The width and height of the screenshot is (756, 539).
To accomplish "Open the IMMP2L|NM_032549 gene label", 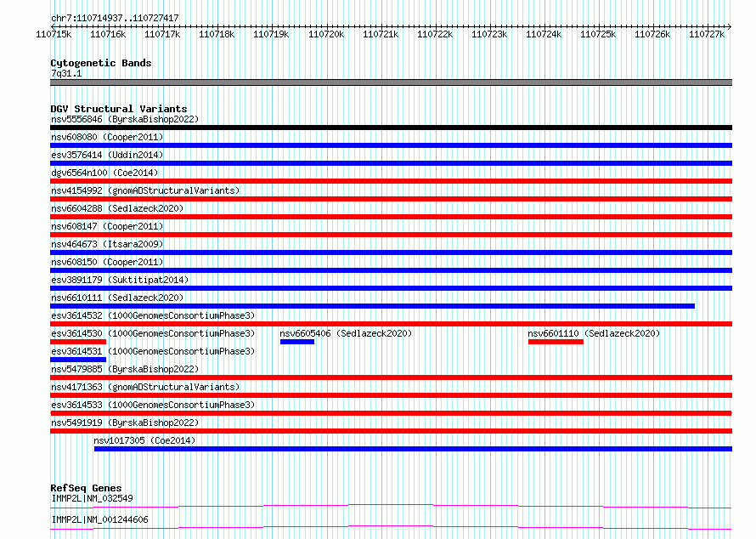I will click(x=92, y=498).
